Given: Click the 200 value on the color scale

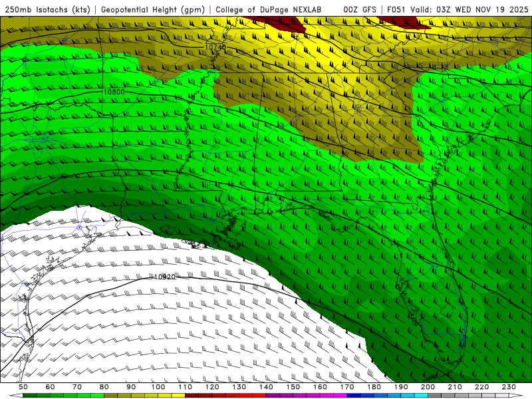Looking at the screenshot, I should click(x=428, y=387).
